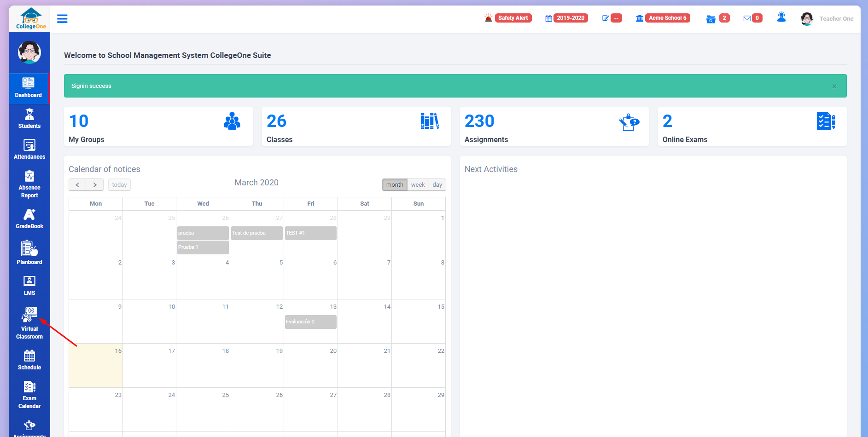868x437 pixels.
Task: Open the 'Evaluación 2' event
Action: tap(311, 322)
